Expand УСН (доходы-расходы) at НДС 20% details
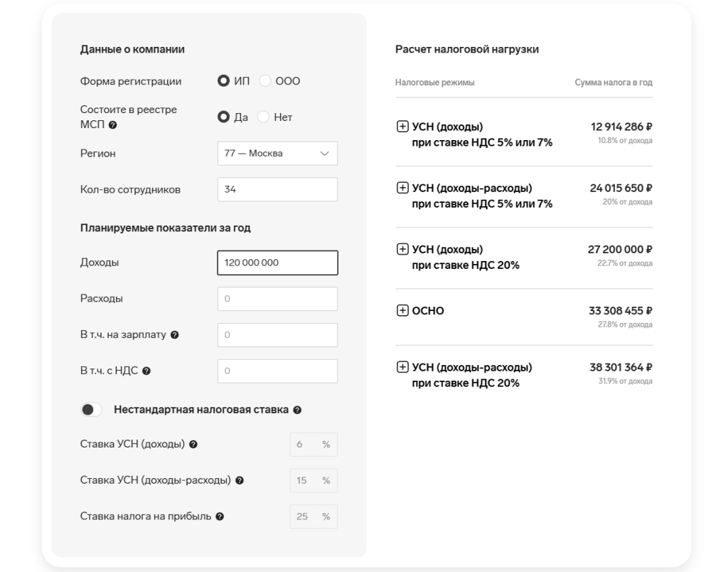Screen dimensions: 728x572 pyautogui.click(x=402, y=368)
